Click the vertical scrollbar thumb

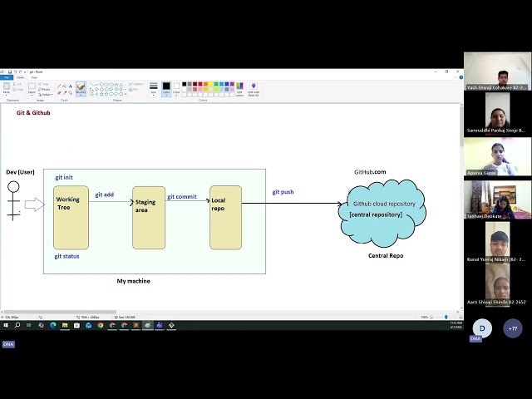click(x=461, y=127)
